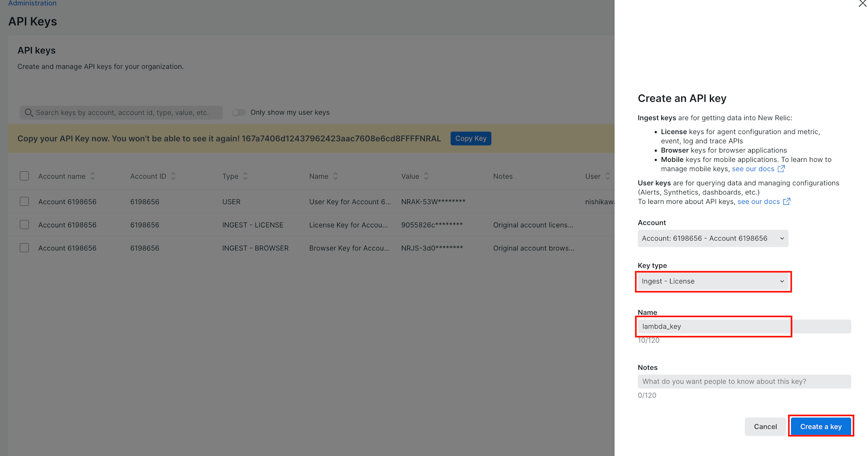Click the Notes input field
868x456 pixels.
click(744, 381)
